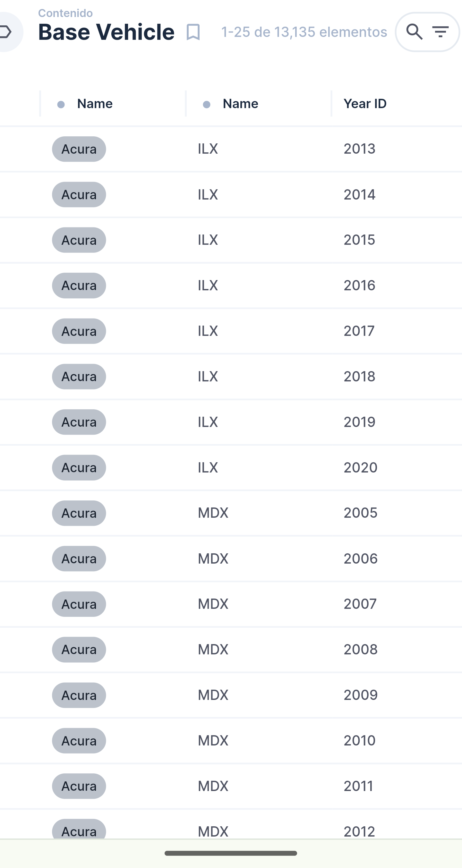Tap the home indicator bar at bottom
This screenshot has width=462, height=868.
tap(231, 853)
